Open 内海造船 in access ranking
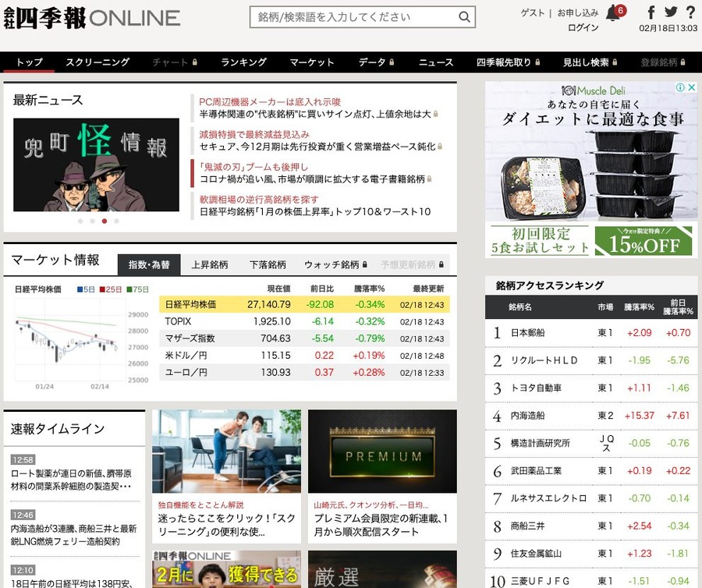This screenshot has width=702, height=588. pos(528,416)
